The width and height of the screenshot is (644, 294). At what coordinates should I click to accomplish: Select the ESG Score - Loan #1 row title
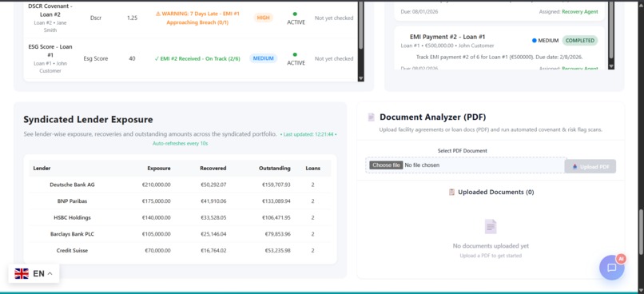[x=50, y=51]
